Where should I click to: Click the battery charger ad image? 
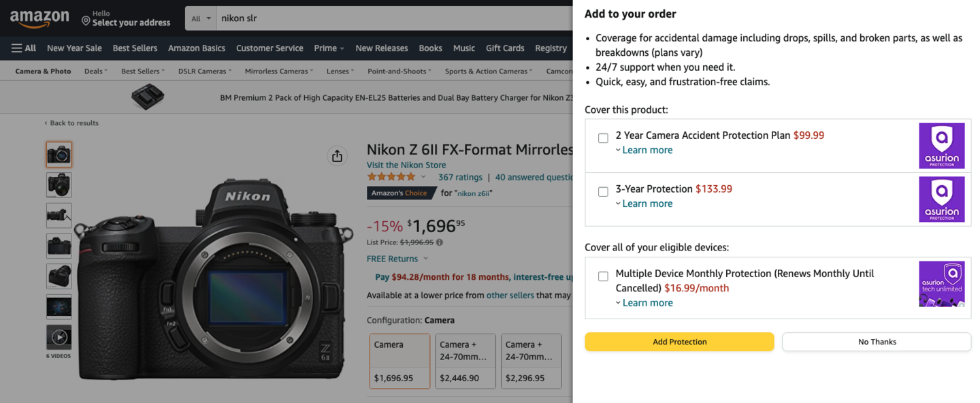click(148, 97)
